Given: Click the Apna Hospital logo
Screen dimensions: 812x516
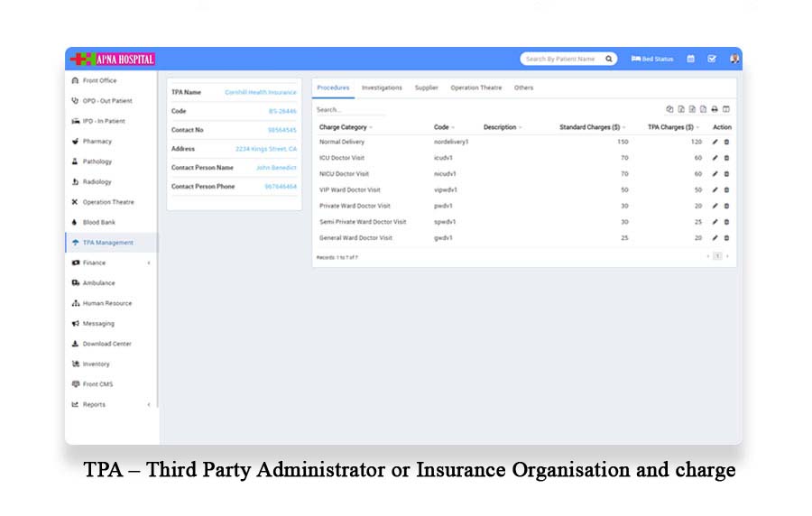Looking at the screenshot, I should click(113, 59).
